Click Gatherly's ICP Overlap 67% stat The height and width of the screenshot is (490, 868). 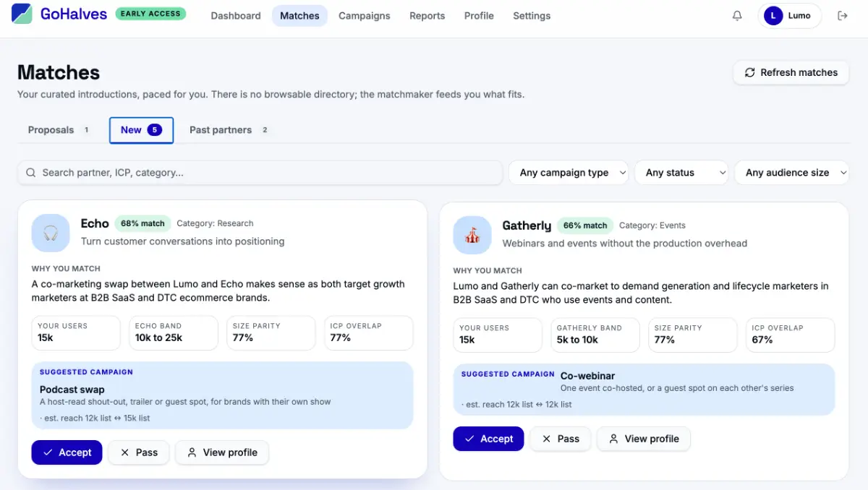[791, 335]
